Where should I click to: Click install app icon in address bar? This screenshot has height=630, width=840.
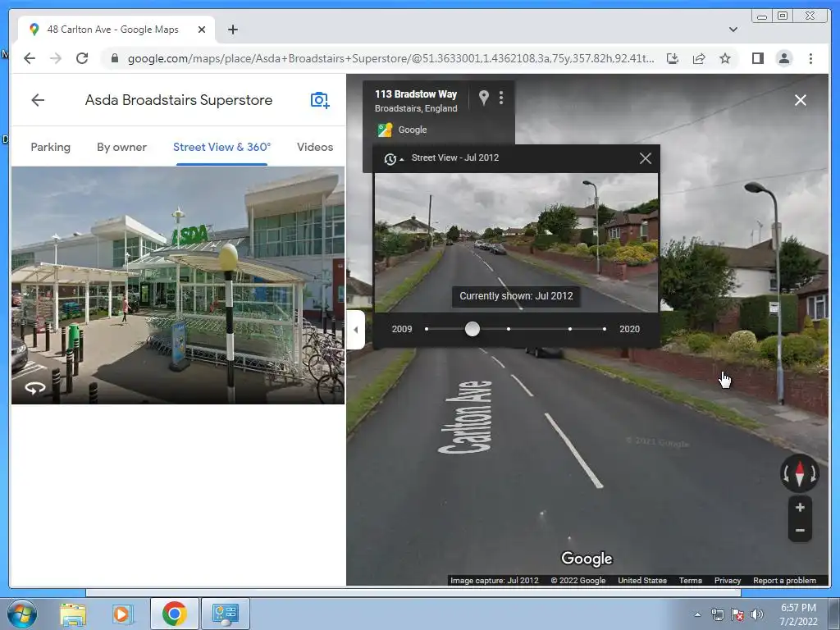tap(673, 58)
